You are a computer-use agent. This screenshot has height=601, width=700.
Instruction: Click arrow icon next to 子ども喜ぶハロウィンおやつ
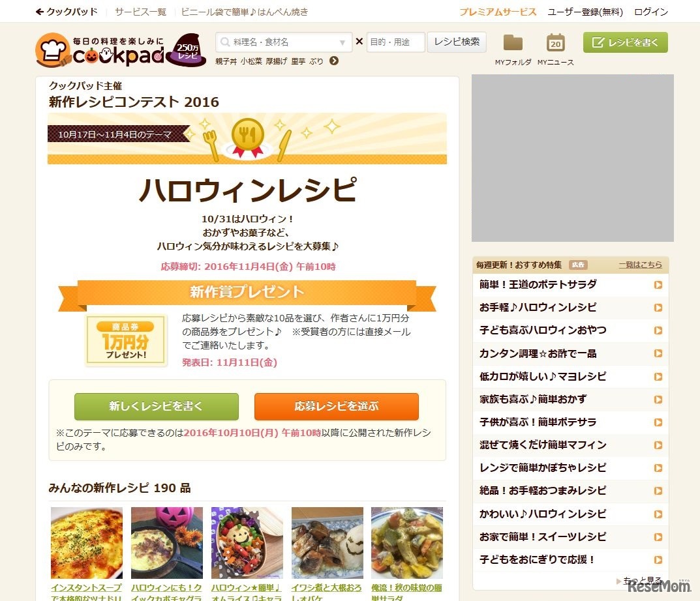pyautogui.click(x=657, y=330)
